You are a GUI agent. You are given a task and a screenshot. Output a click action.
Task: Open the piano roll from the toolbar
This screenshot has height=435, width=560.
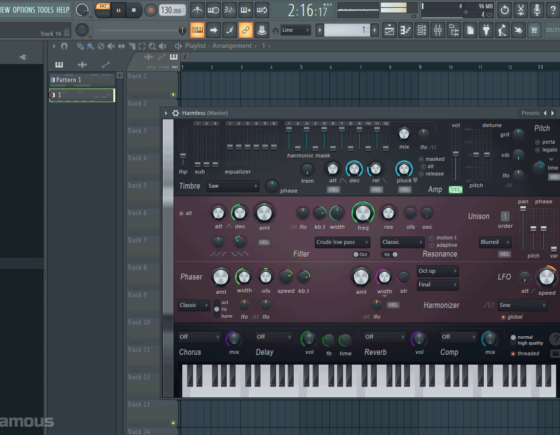(405, 30)
